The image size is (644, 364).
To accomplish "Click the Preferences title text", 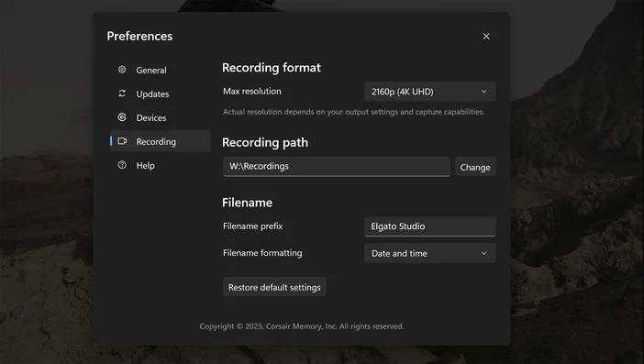I will click(139, 36).
